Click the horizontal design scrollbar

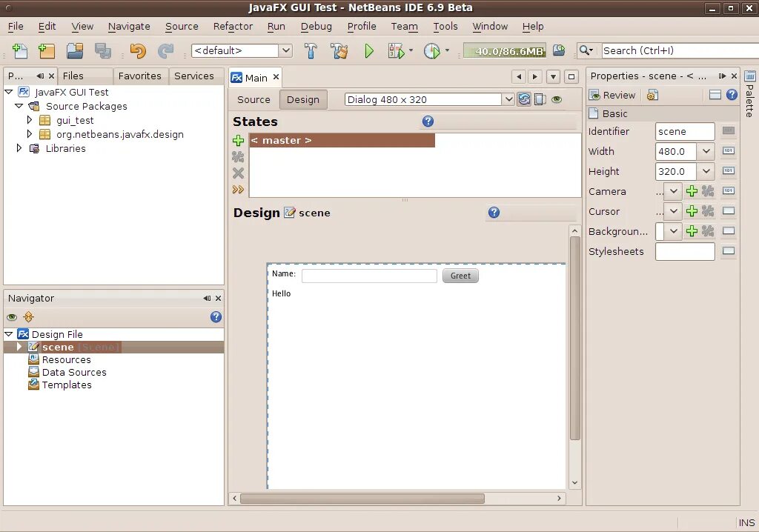[362, 499]
